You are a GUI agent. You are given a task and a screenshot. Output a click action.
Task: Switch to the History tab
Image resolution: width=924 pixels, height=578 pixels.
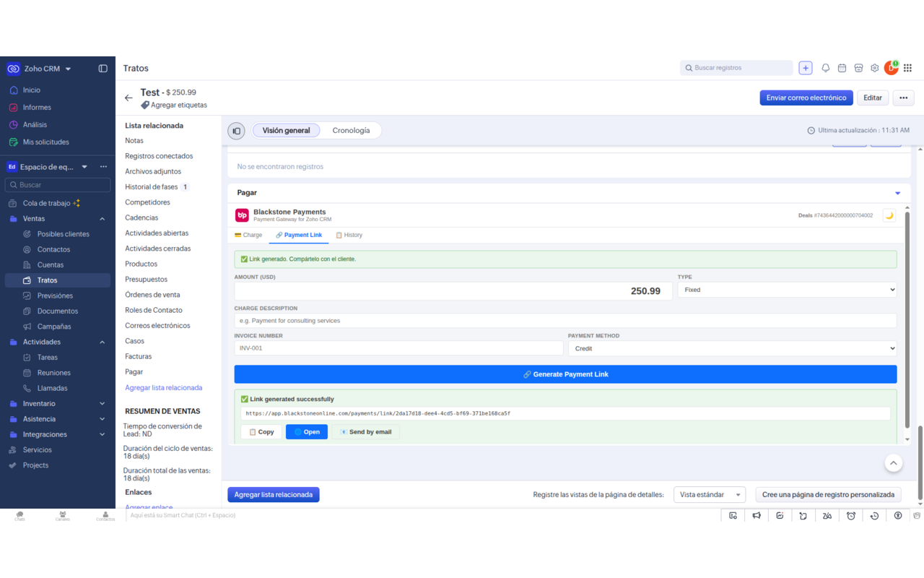click(x=349, y=235)
